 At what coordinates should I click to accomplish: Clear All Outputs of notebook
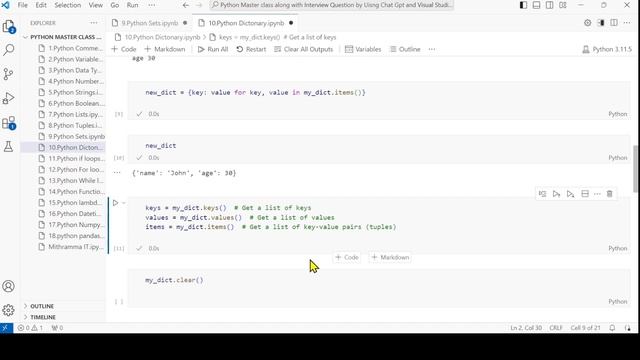[304, 49]
